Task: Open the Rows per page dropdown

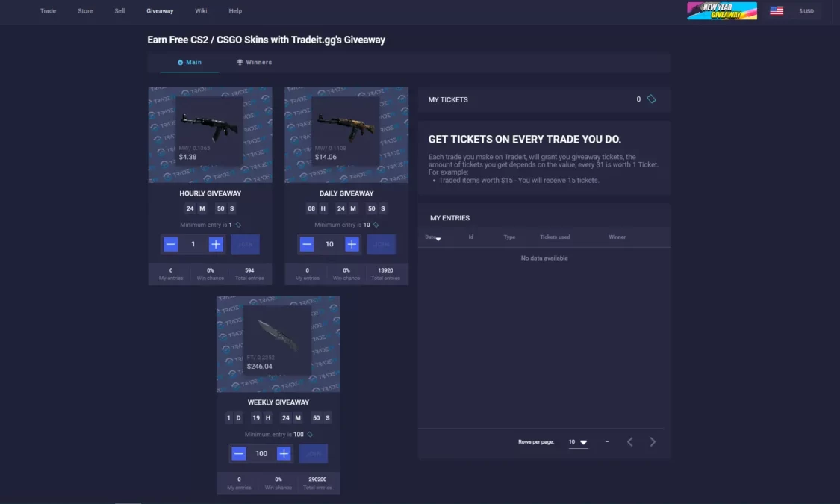Action: [578, 442]
